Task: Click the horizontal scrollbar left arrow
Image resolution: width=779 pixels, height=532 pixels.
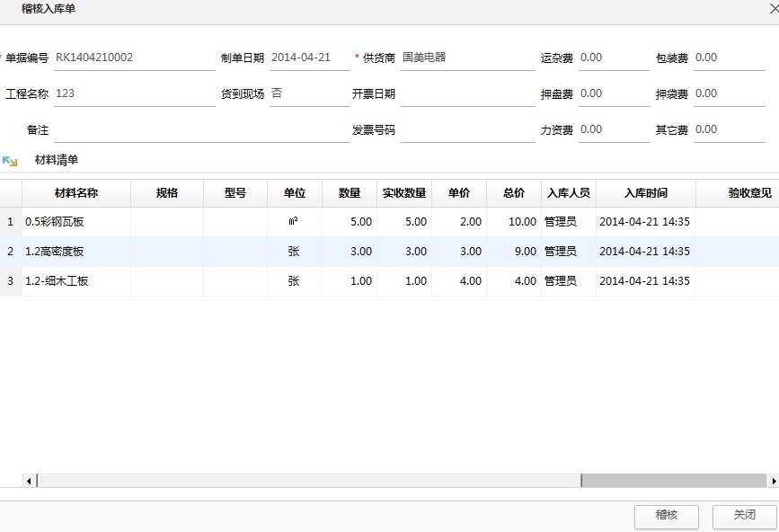Action: tap(30, 481)
